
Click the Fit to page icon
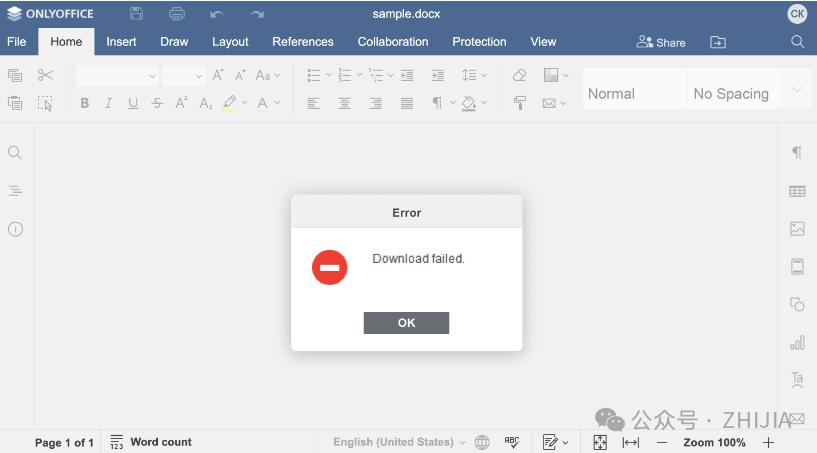tap(600, 443)
